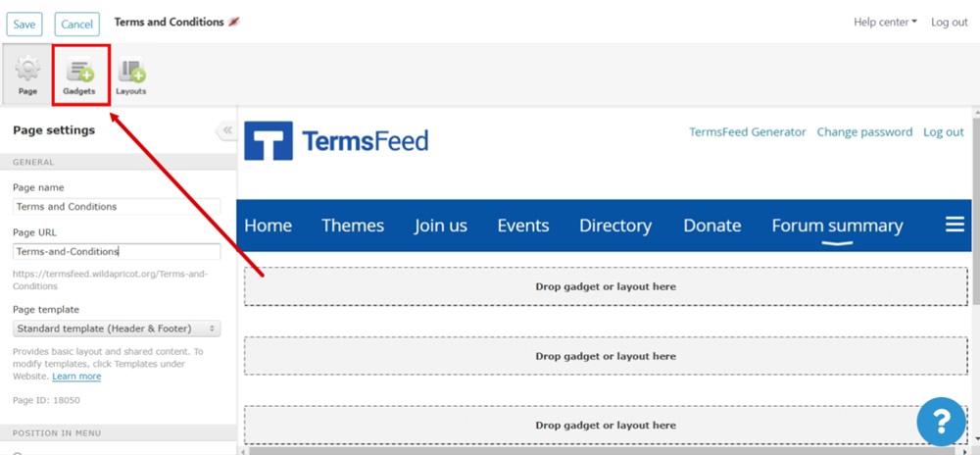Open the Page settings toolbar icon
980x455 pixels.
click(x=27, y=76)
